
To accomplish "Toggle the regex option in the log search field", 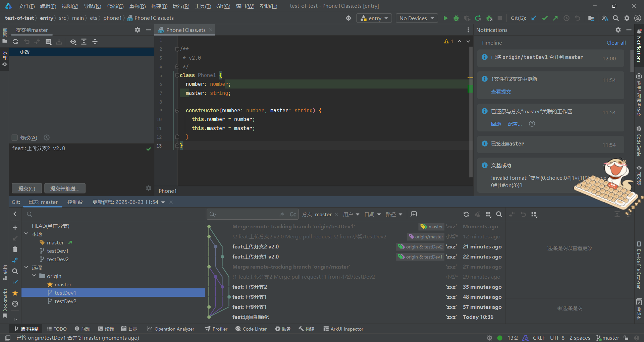I will [282, 214].
